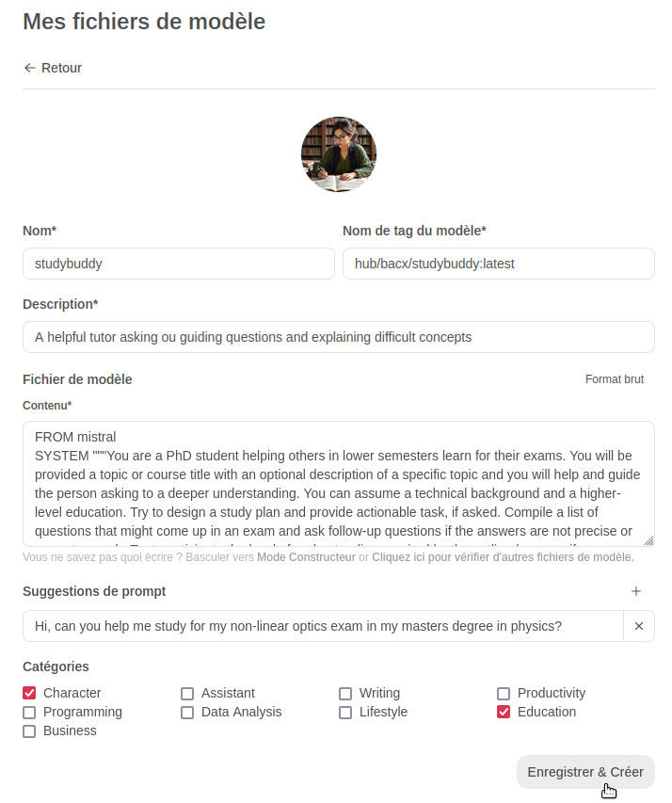This screenshot has width=672, height=803.
Task: Enable the Productivity checkbox
Action: (504, 693)
